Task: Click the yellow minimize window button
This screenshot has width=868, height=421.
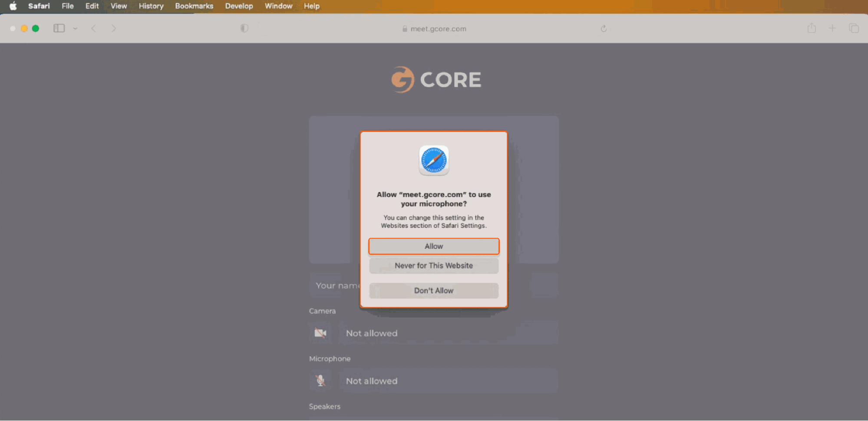Action: 24,28
